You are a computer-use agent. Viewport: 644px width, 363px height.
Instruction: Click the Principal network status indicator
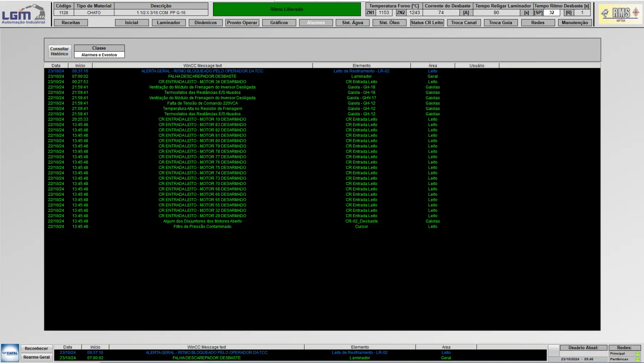637,353
